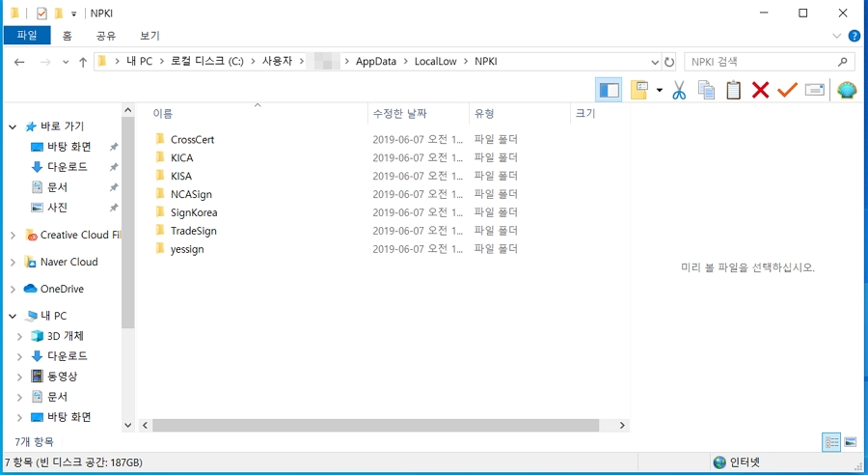Click AppData breadcrumb in address bar
Image resolution: width=868 pixels, height=475 pixels.
(376, 62)
